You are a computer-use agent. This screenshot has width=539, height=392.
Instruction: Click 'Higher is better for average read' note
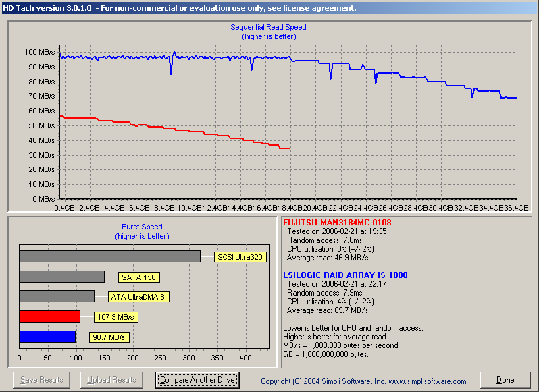coord(335,337)
